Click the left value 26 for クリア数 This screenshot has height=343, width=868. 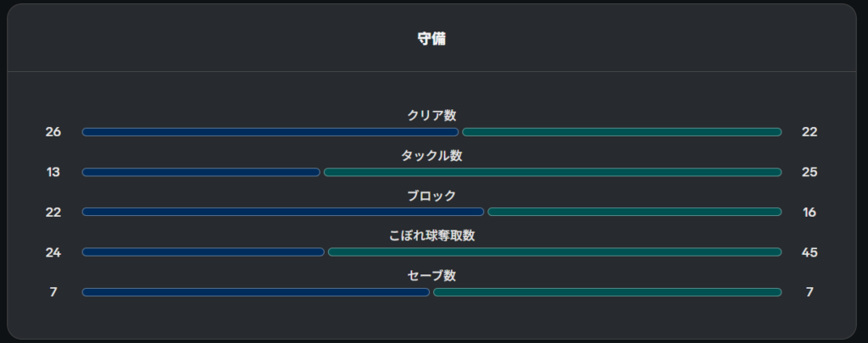53,132
